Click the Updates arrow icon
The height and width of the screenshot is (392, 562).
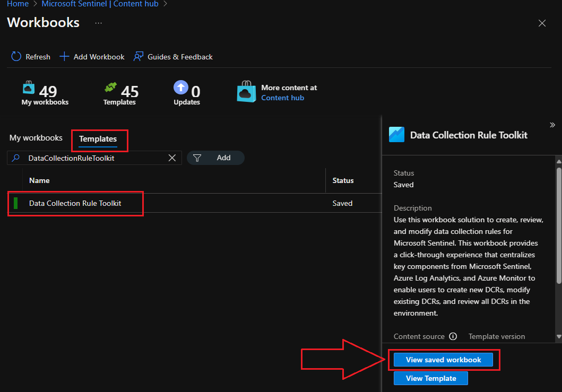click(181, 88)
